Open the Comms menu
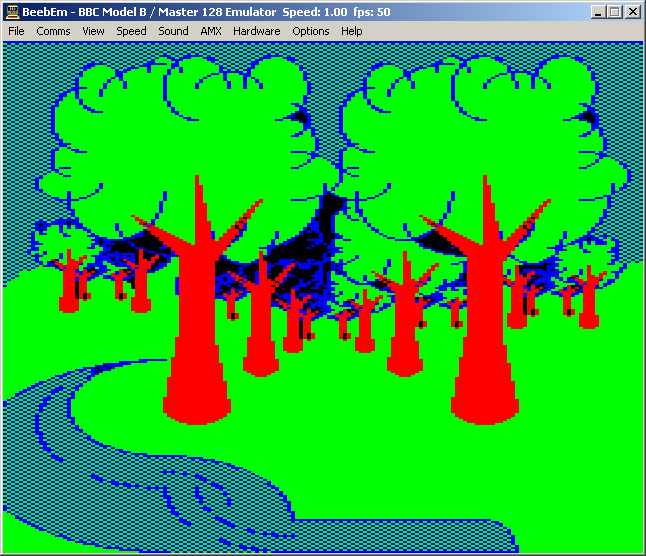The height and width of the screenshot is (556, 646). (x=53, y=31)
